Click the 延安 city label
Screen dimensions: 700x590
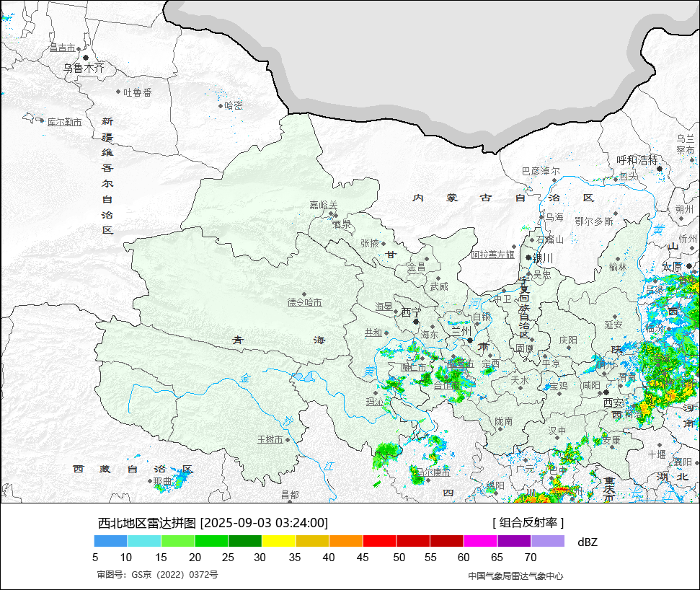[x=613, y=325]
